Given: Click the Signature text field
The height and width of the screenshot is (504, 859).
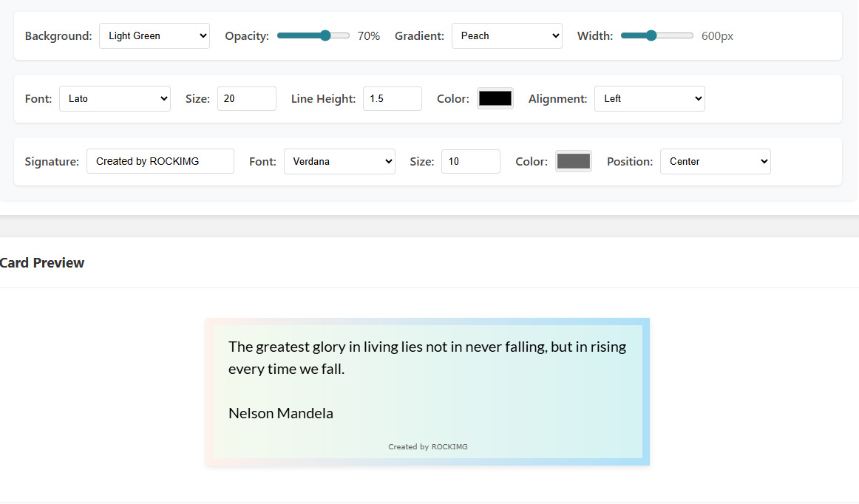Looking at the screenshot, I should click(160, 161).
